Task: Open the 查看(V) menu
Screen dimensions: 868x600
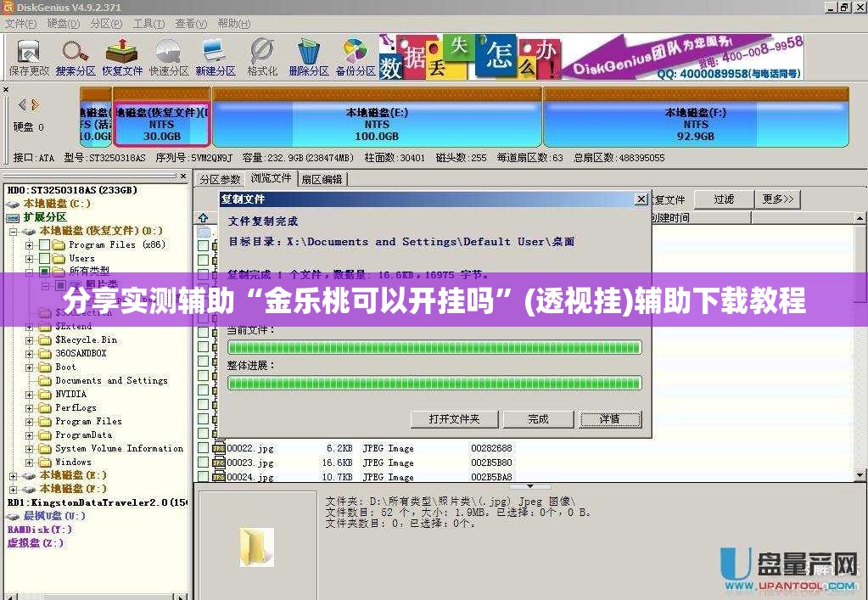Action: [x=190, y=24]
